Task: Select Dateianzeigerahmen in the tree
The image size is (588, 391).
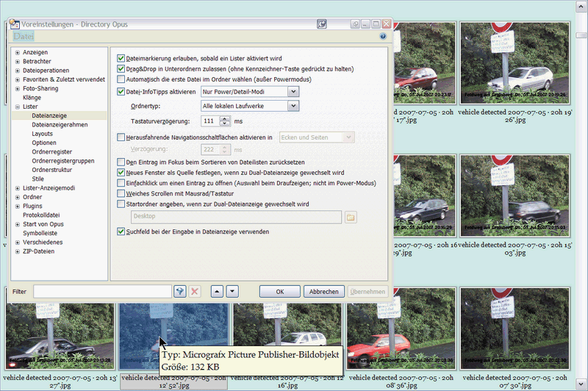Action: [x=60, y=124]
